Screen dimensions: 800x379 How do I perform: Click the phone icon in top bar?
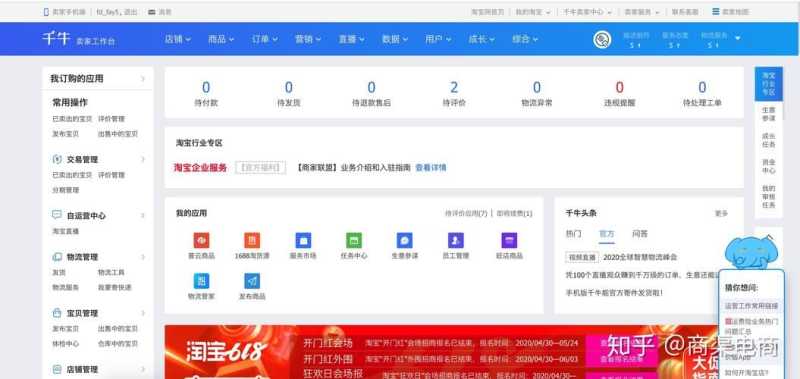[46, 12]
